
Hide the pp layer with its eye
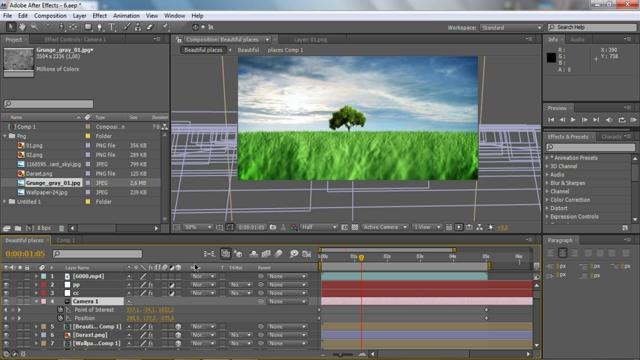pyautogui.click(x=6, y=284)
